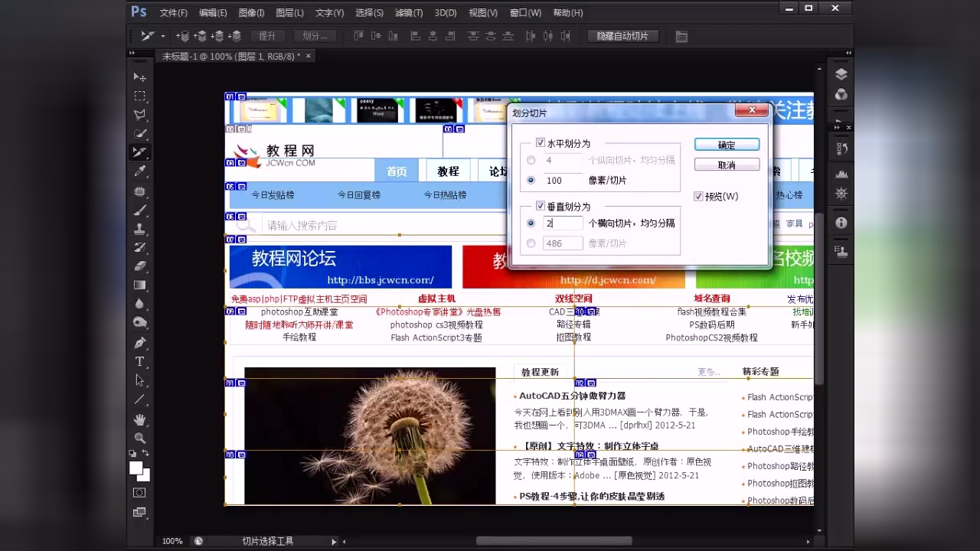Open 图像(I) menu

click(251, 13)
